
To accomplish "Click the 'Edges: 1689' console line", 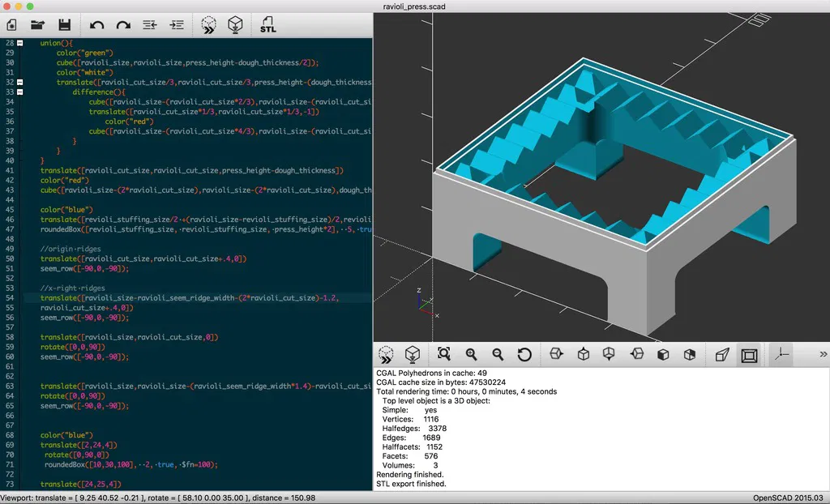I will point(411,438).
